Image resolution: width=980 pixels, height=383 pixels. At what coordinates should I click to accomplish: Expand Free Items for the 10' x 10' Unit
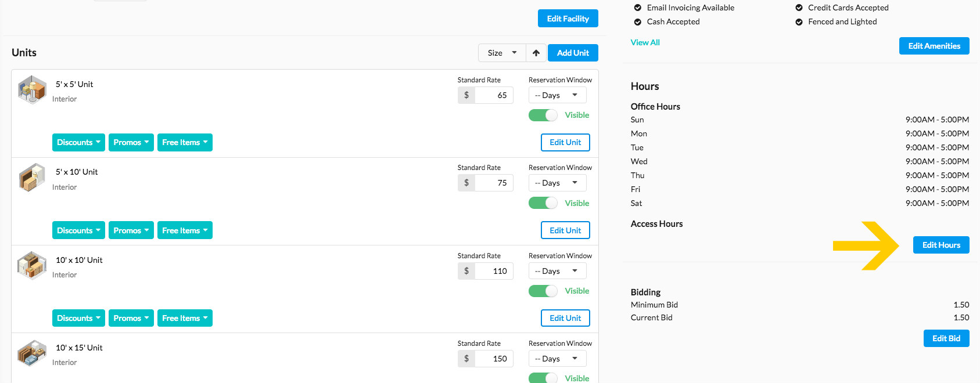tap(185, 318)
